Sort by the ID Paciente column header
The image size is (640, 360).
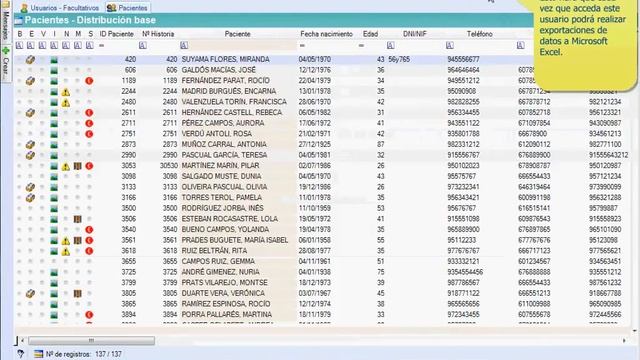click(x=116, y=34)
